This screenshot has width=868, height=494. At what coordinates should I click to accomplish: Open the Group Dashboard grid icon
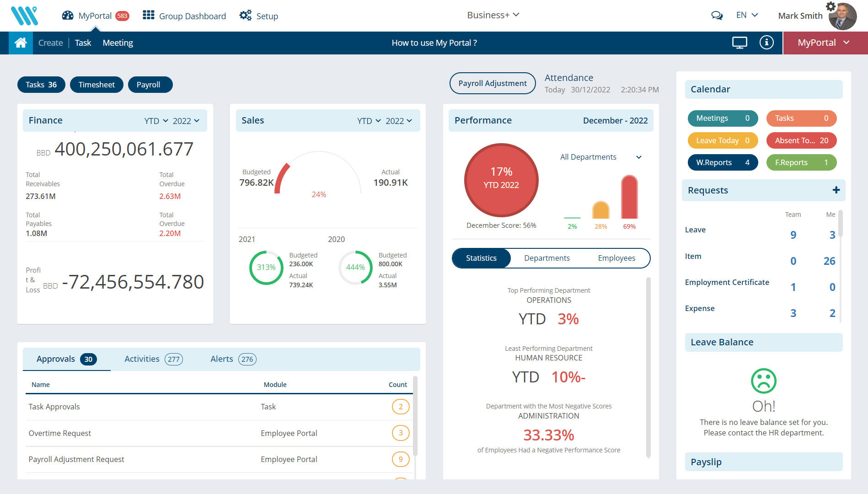click(148, 16)
